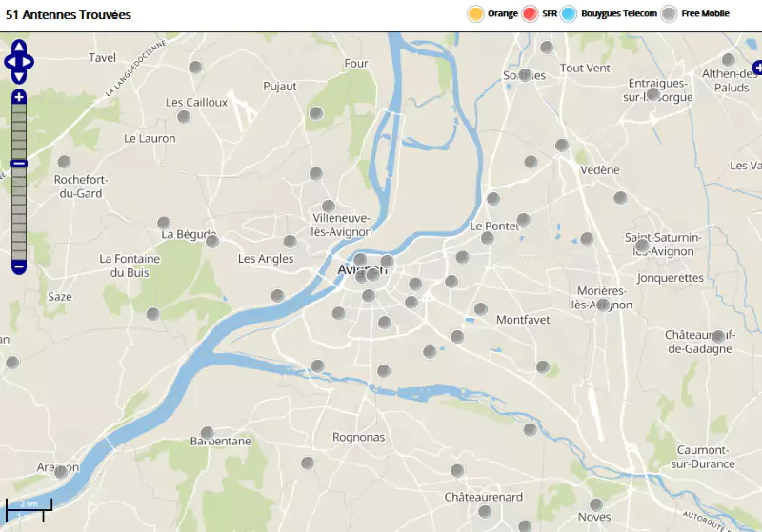Screen dimensions: 762x532
Task: Click the antenna marker at Châteauneuf-de-Gadagne
Action: point(718,336)
